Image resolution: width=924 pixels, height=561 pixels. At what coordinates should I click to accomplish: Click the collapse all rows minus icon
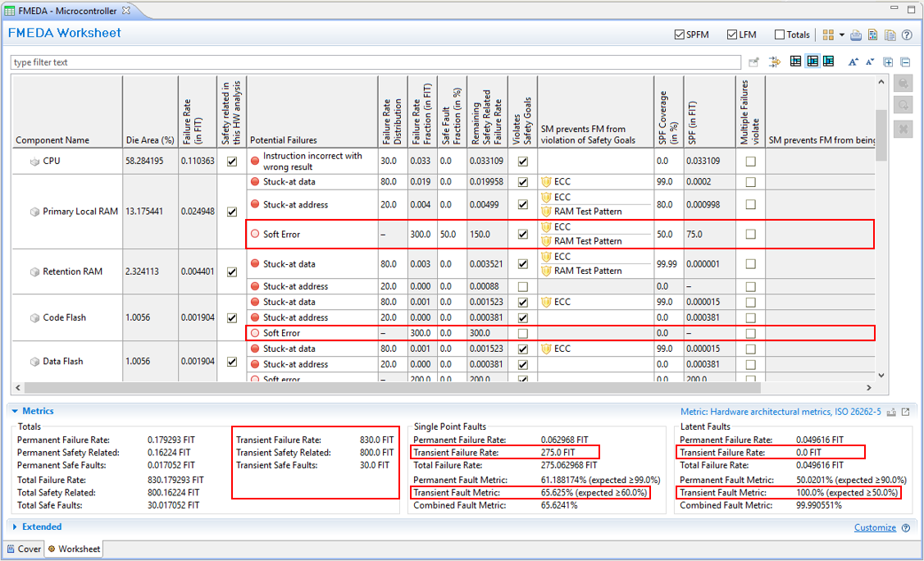coord(905,62)
